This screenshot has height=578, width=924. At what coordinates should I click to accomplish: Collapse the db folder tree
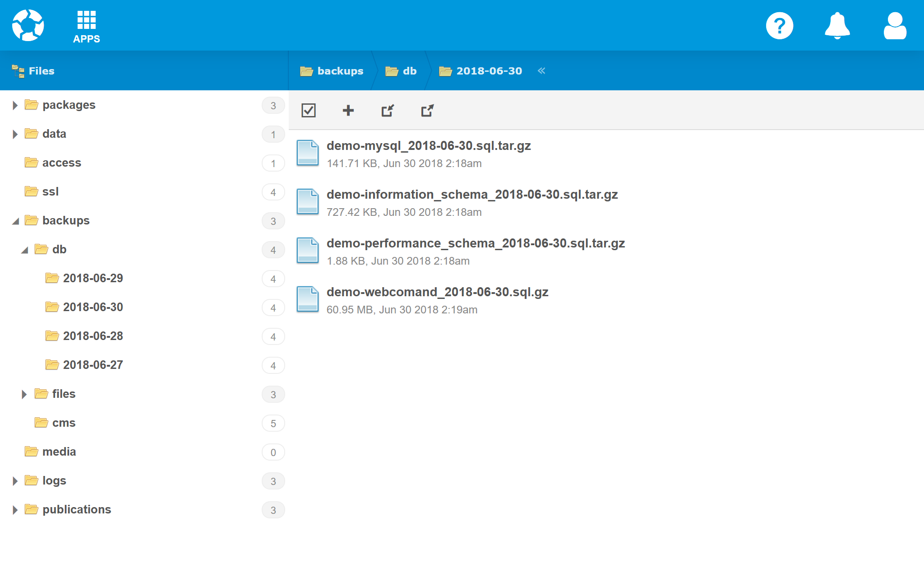point(25,250)
